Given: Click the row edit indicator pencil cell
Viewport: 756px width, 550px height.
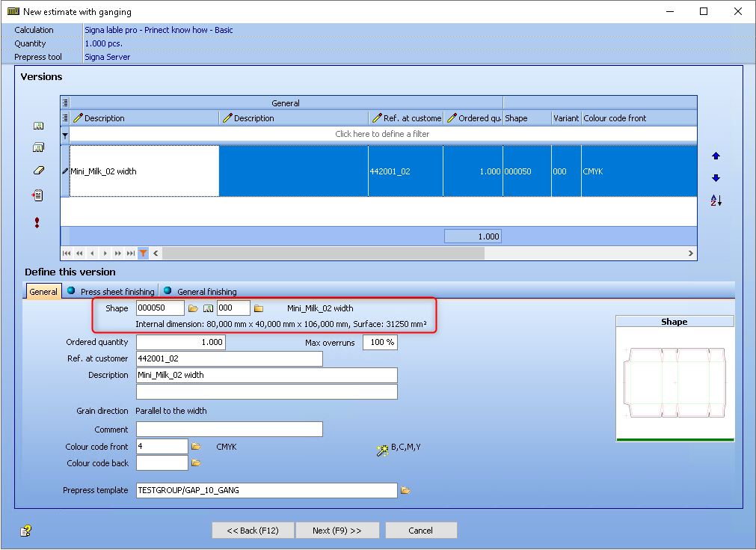Looking at the screenshot, I should (x=65, y=171).
